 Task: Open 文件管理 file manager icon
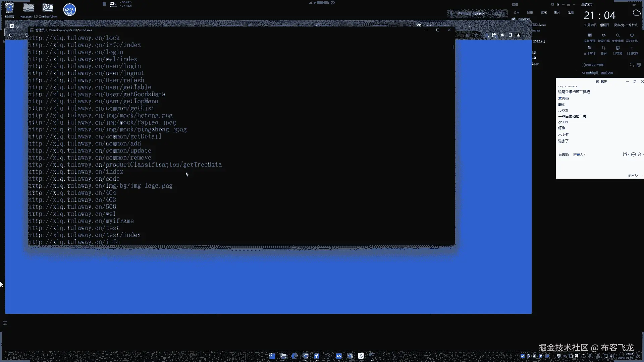[589, 48]
